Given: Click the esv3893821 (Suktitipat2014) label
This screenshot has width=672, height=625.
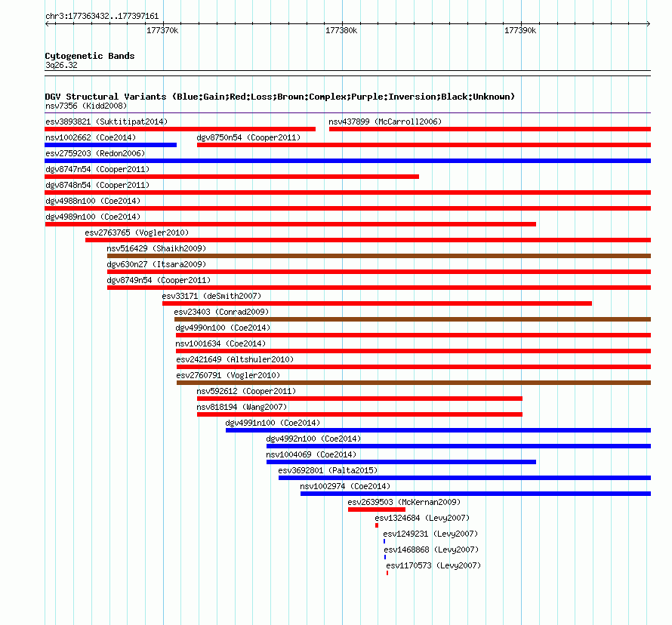Looking at the screenshot, I should tap(106, 122).
